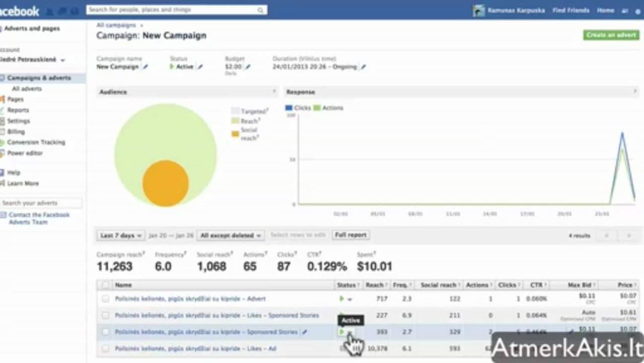Image resolution: width=644 pixels, height=363 pixels.
Task: Focus the Search for people, places and things field
Action: [176, 10]
